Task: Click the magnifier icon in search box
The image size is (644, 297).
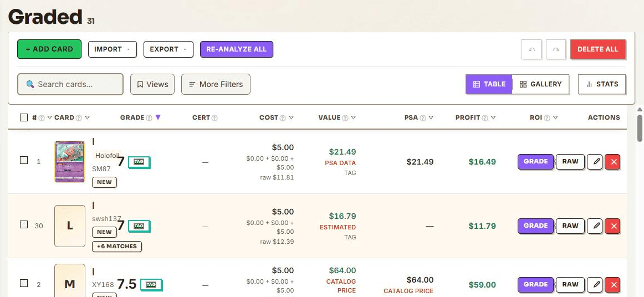Action: point(30,84)
